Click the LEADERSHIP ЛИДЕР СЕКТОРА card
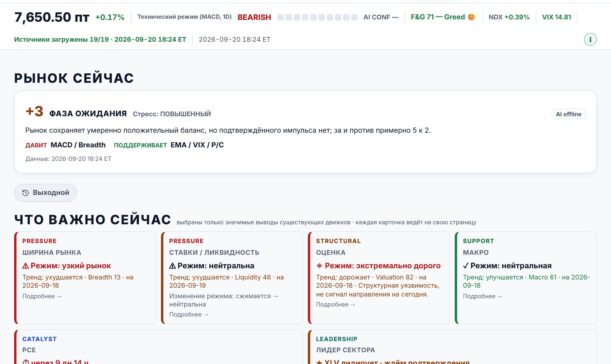Viewport: 611px width, 364px height. coord(452,347)
